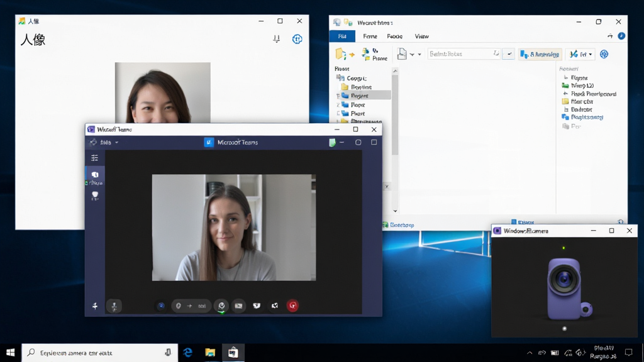Click the search field in file explorer

(464, 54)
